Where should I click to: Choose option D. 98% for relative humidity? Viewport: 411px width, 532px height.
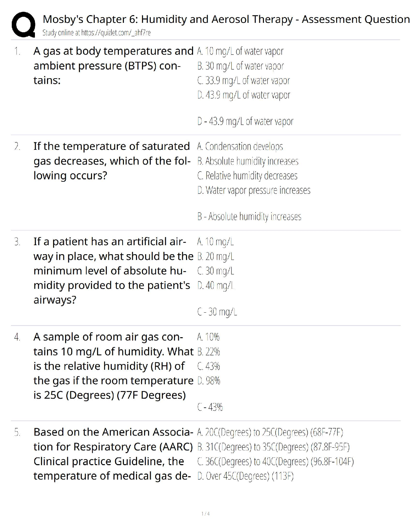tap(209, 381)
